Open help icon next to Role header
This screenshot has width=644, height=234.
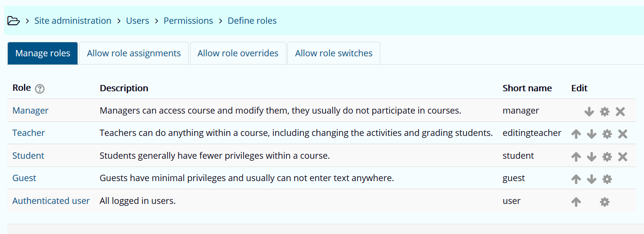(40, 89)
